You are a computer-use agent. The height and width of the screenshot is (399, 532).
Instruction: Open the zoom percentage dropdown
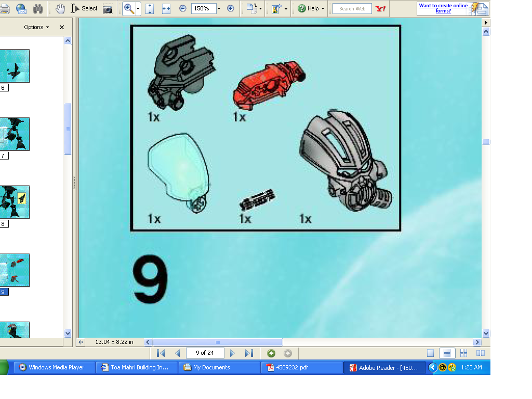[219, 9]
